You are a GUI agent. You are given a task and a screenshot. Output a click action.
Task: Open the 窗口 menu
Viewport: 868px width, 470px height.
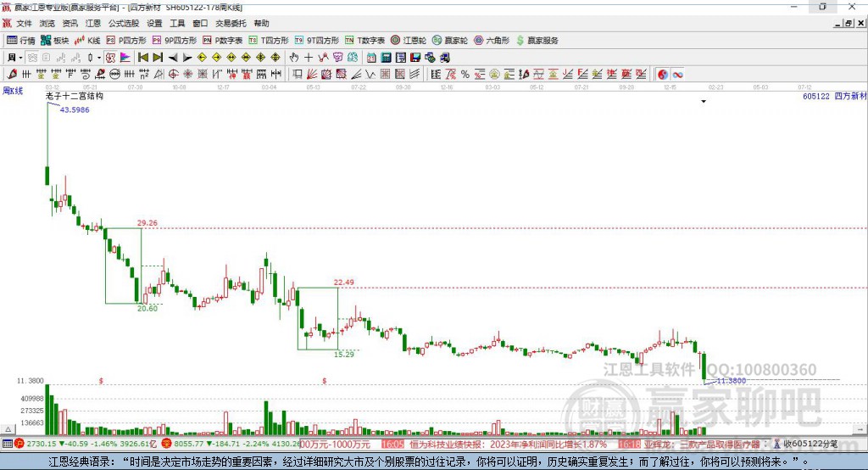pos(200,23)
